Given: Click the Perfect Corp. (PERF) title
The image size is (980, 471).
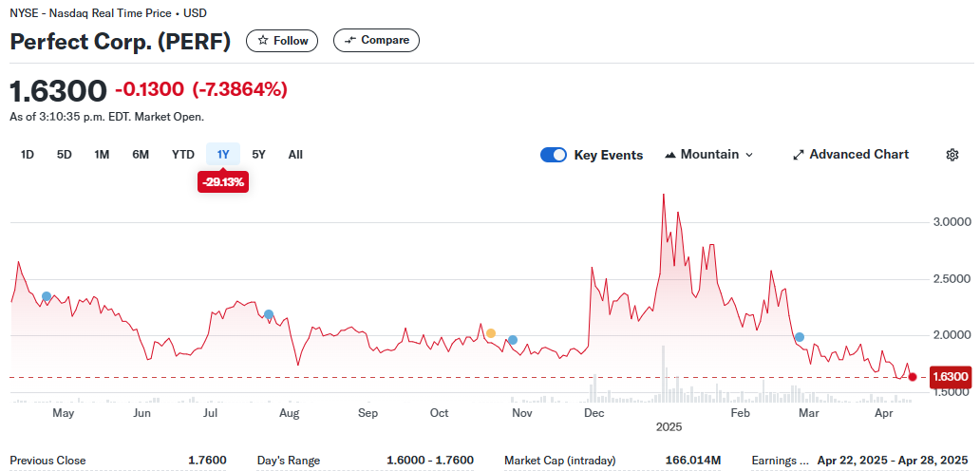Looking at the screenshot, I should 121,41.
